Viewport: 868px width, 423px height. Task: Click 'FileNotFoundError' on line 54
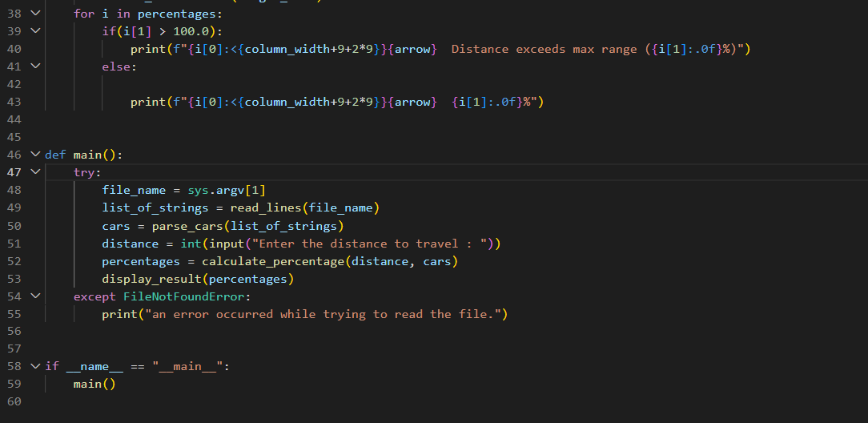click(x=184, y=296)
